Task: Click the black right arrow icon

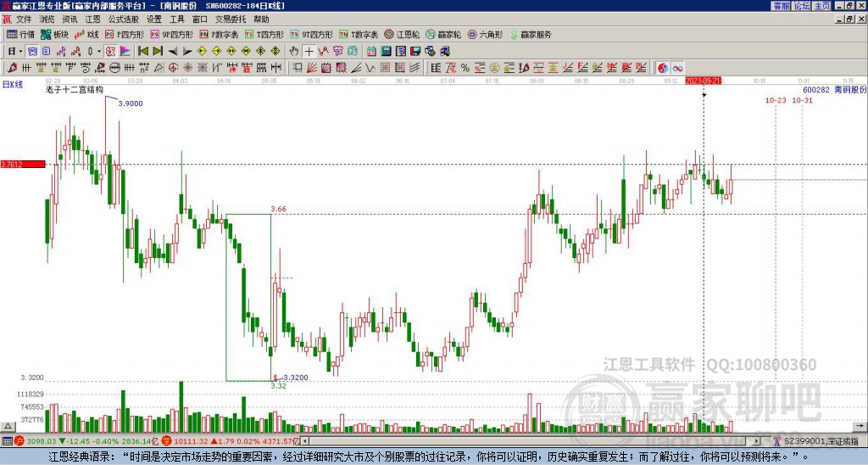Action: tap(187, 52)
